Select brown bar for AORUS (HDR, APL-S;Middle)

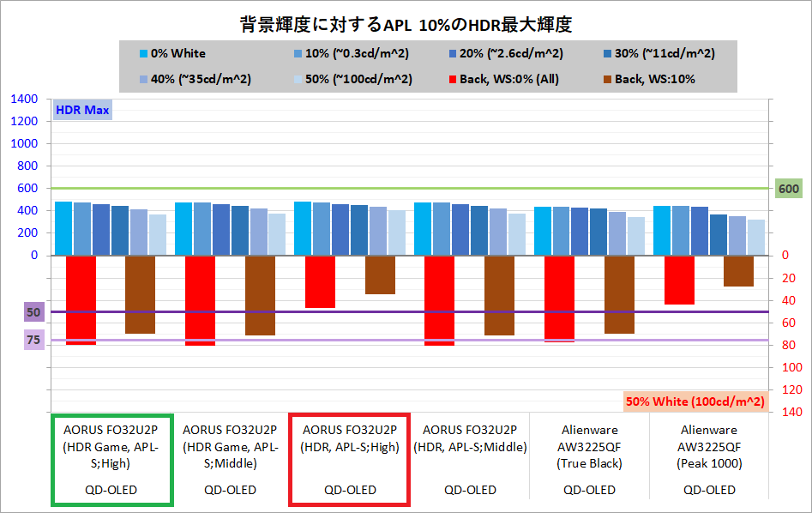pyautogui.click(x=499, y=295)
